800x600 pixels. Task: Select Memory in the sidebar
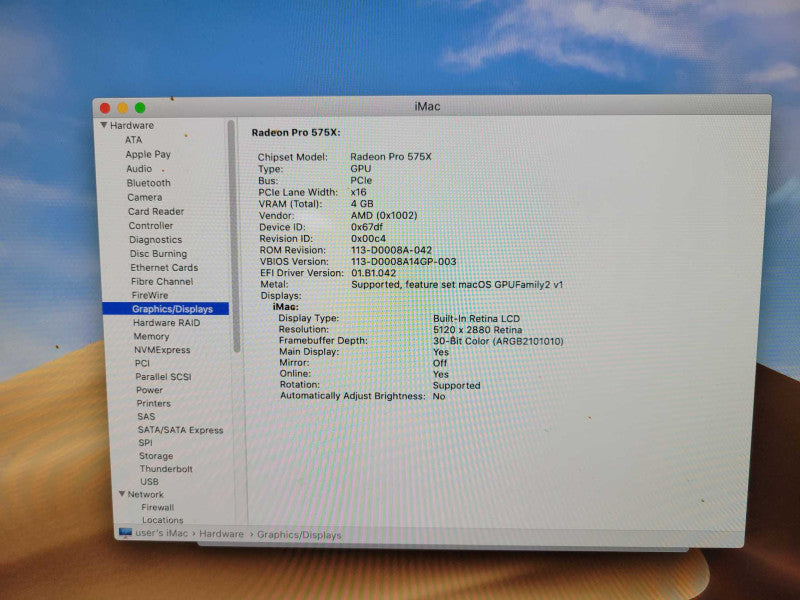pyautogui.click(x=151, y=336)
